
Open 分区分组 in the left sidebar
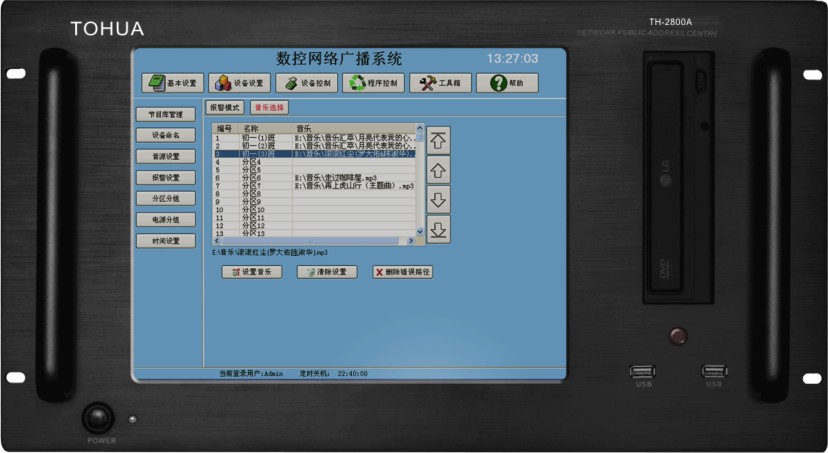pyautogui.click(x=166, y=199)
